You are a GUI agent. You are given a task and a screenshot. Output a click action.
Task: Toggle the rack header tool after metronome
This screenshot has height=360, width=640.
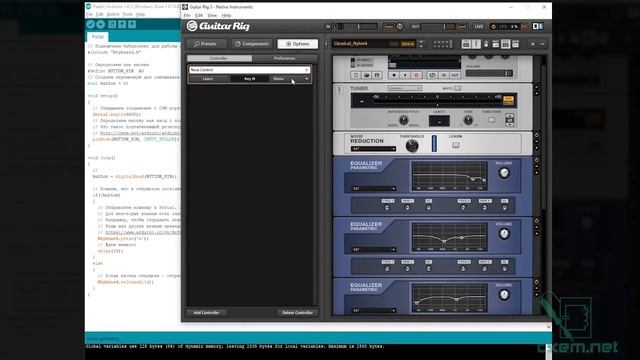(496, 44)
